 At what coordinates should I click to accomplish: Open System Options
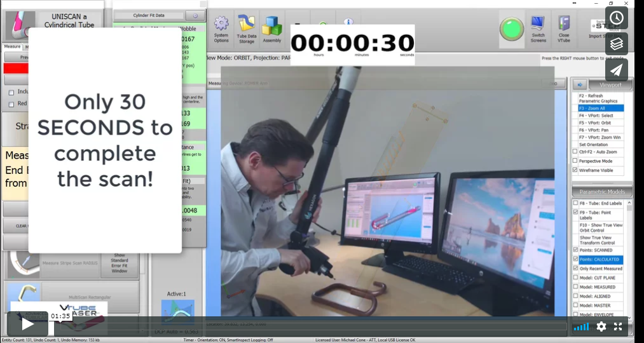pyautogui.click(x=221, y=29)
